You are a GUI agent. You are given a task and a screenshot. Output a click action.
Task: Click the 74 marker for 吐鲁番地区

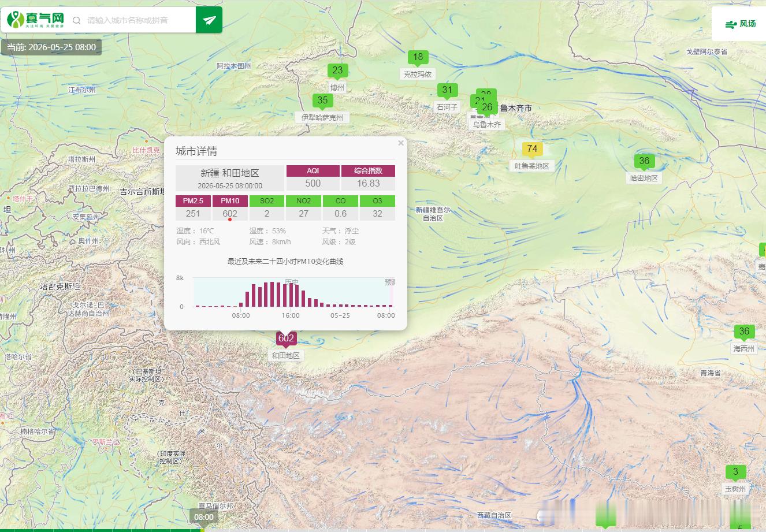[532, 149]
